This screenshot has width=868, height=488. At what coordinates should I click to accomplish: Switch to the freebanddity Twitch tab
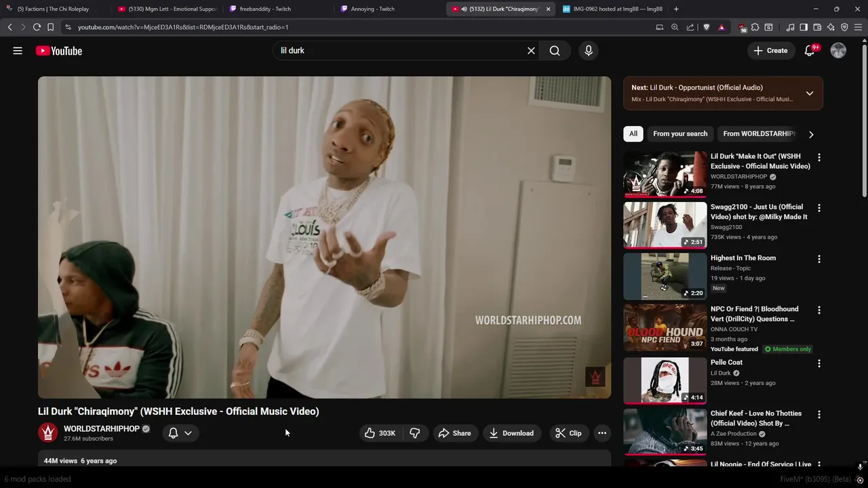278,9
